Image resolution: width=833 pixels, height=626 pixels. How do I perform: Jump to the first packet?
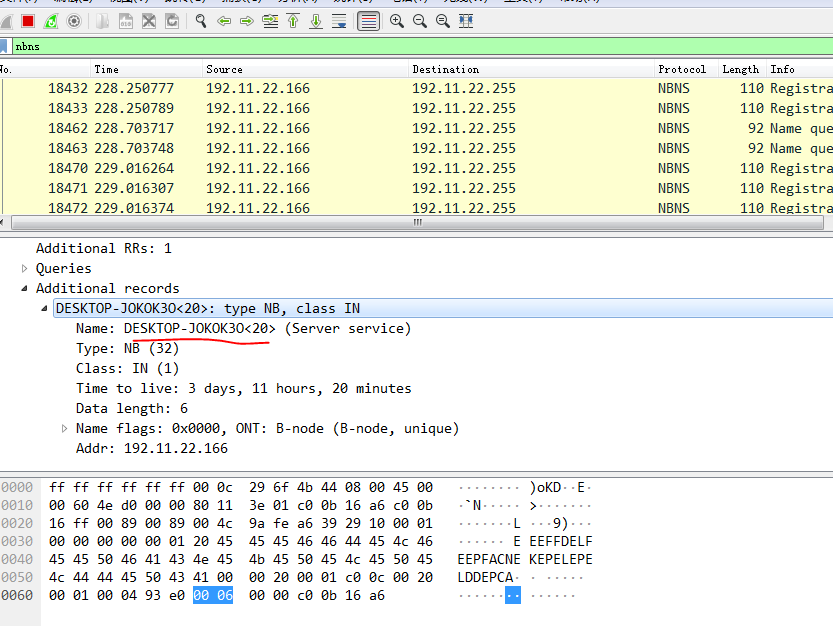pyautogui.click(x=293, y=21)
